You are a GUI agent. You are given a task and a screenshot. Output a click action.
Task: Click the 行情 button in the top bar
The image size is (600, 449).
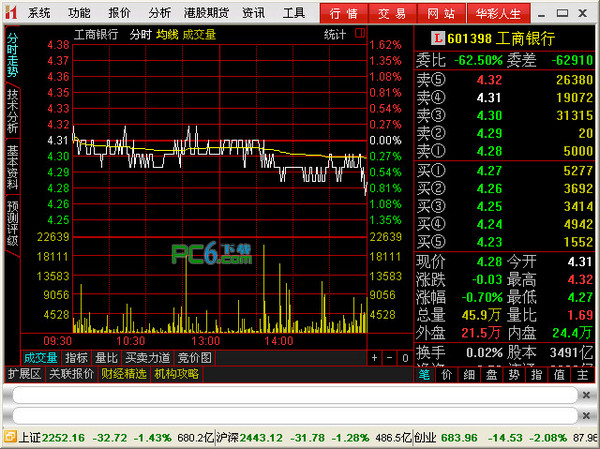[343, 13]
